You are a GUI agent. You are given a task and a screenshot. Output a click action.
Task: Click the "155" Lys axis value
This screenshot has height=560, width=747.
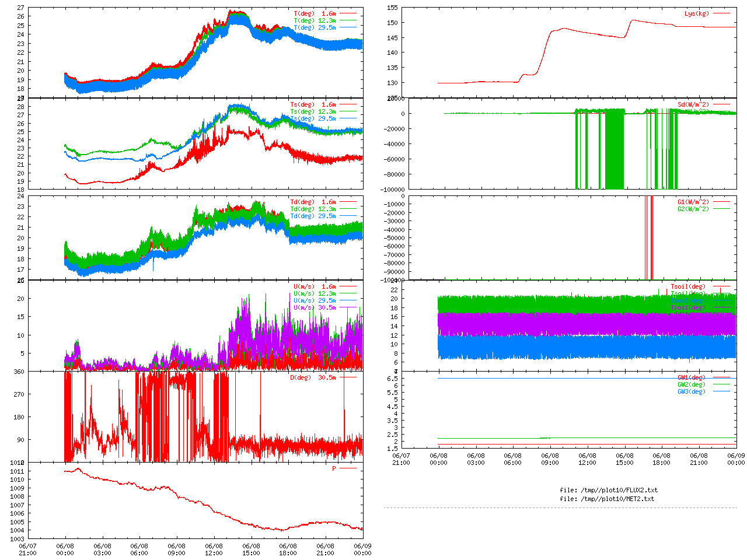tap(392, 8)
